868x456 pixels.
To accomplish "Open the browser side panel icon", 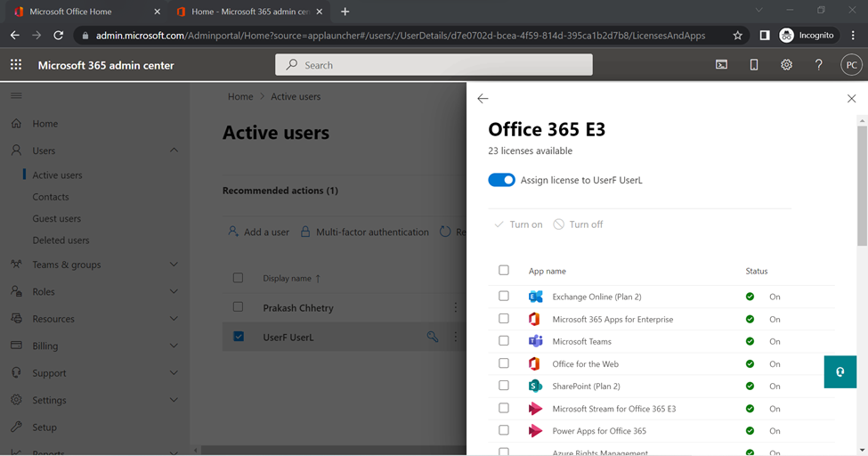I will click(765, 36).
